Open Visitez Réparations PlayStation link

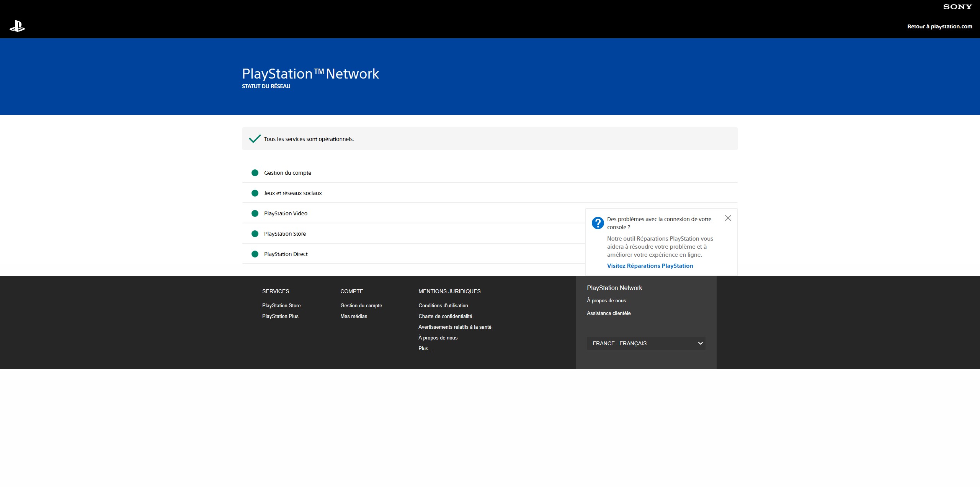tap(650, 266)
